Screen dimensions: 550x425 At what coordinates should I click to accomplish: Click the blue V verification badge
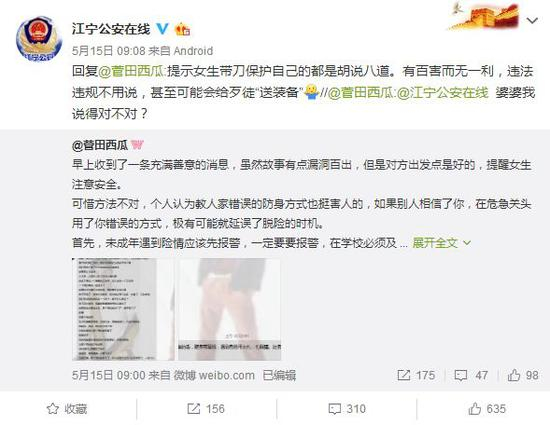point(162,29)
